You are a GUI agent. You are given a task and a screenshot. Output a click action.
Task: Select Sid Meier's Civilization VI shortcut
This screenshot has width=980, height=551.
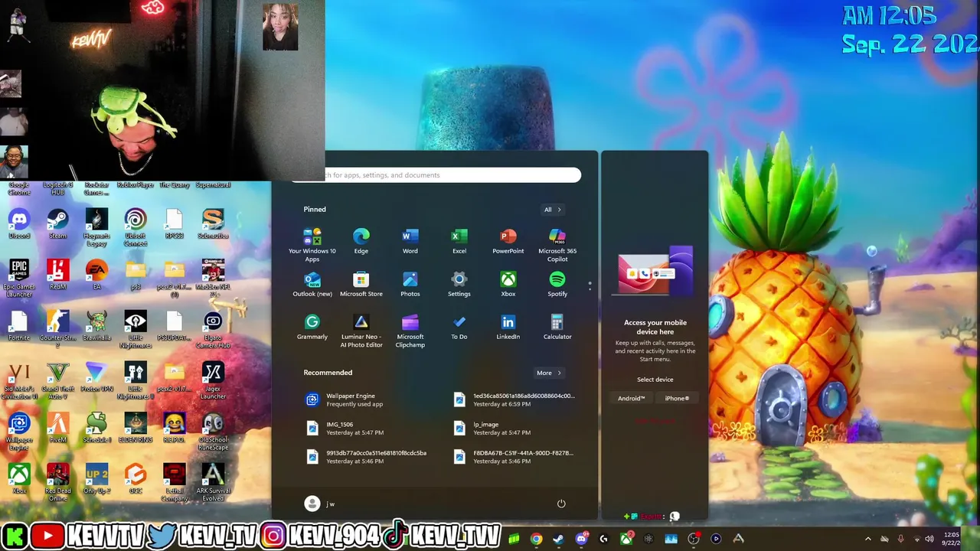[x=19, y=380]
